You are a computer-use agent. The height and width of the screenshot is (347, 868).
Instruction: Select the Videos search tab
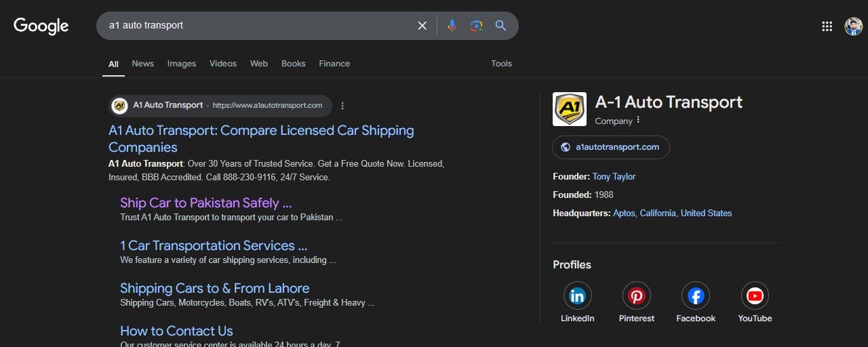(x=222, y=64)
